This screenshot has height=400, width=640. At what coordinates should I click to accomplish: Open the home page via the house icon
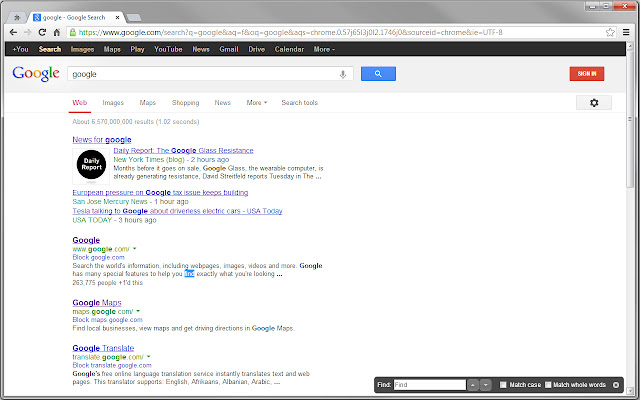coord(57,32)
